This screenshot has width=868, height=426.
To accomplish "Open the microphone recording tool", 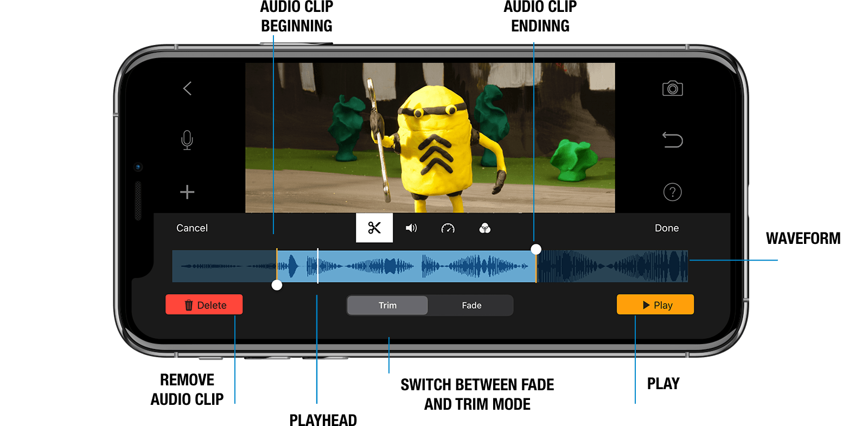I will click(x=187, y=140).
